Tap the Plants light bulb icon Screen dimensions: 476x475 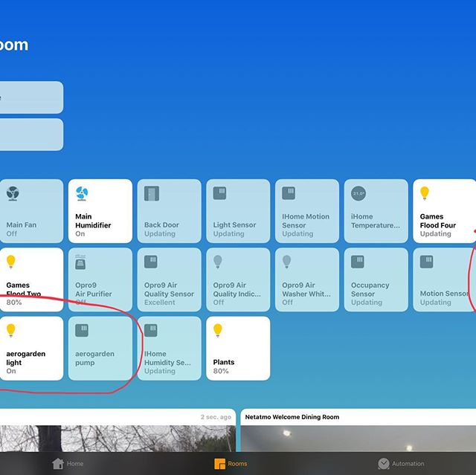218,330
